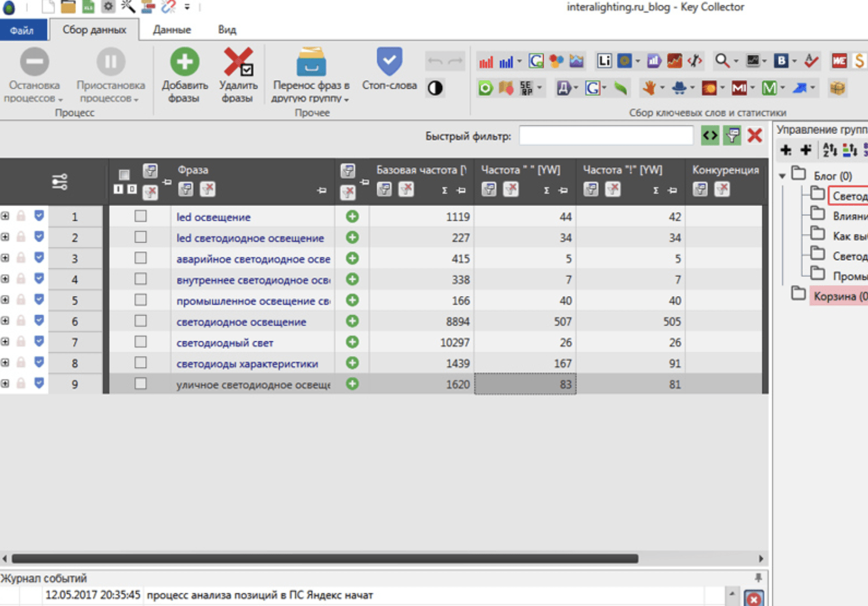
Task: Click the A-Z sort icon in group management
Action: tap(830, 150)
